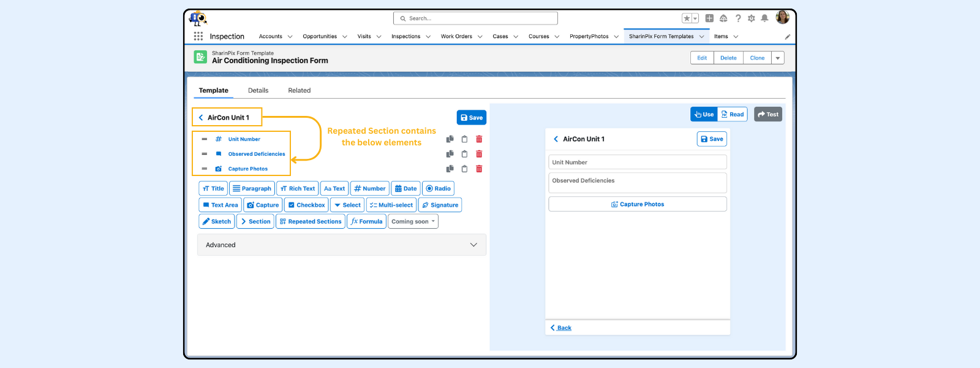This screenshot has height=368, width=980.
Task: Click into the Unit Number preview field
Action: click(x=637, y=163)
